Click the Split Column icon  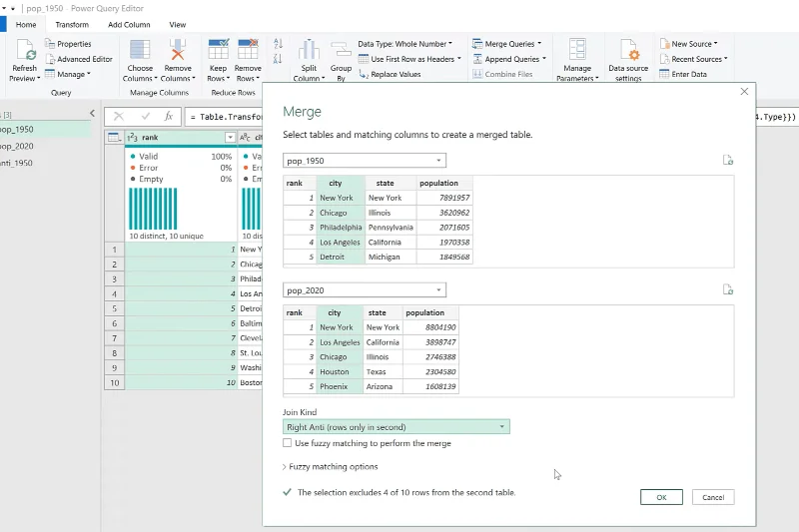(309, 50)
